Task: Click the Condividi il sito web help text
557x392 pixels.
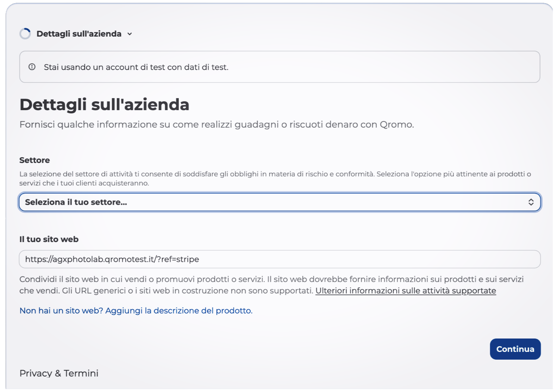Action: tap(271, 285)
